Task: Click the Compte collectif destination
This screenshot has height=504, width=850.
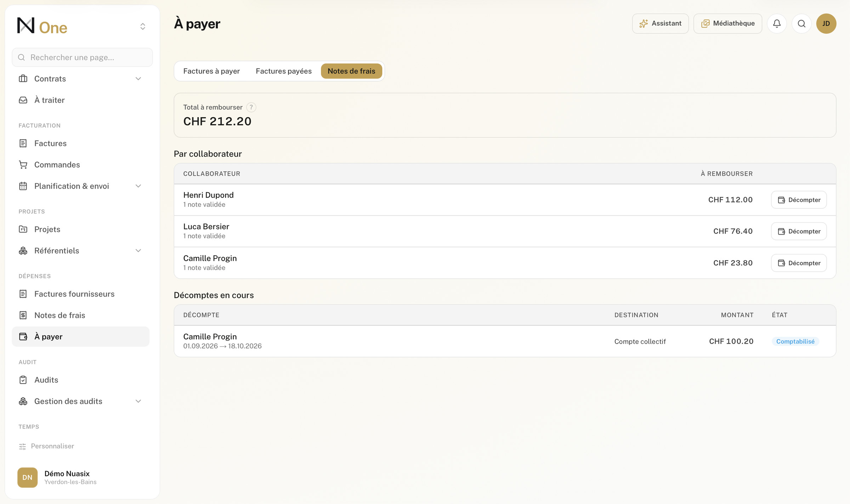Action: pos(640,342)
